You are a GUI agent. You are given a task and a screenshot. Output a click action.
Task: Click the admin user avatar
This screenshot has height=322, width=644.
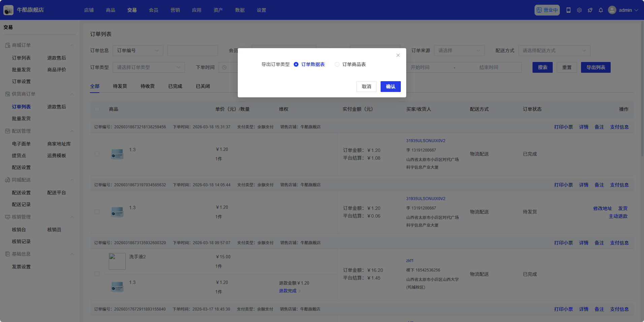pyautogui.click(x=612, y=10)
